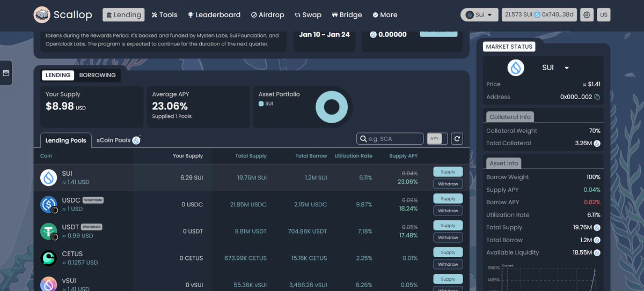
Task: Click the Wormhole badge on USDT
Action: click(x=91, y=227)
